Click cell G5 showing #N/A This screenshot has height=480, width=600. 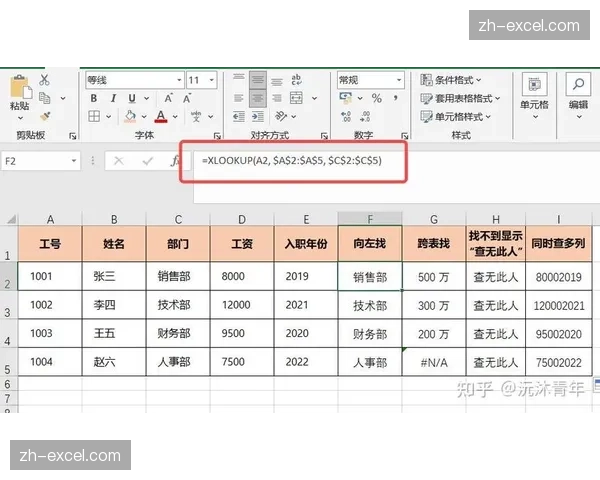[x=434, y=362]
